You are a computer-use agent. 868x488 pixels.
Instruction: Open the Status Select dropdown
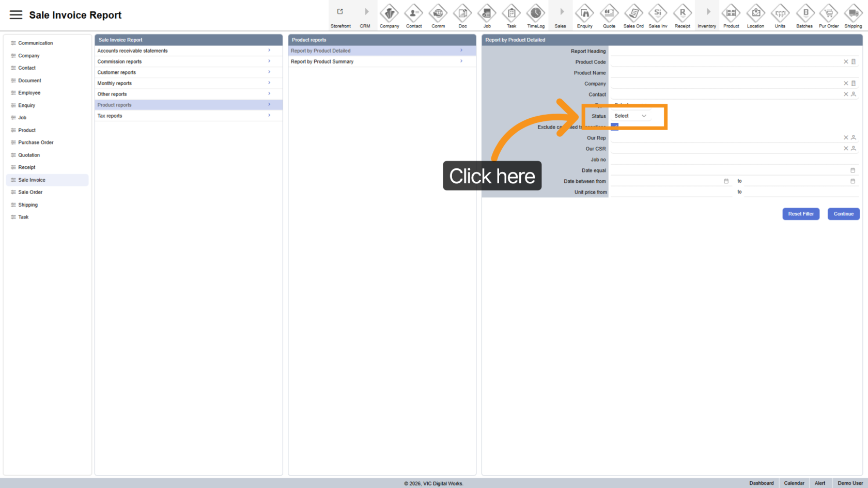630,116
